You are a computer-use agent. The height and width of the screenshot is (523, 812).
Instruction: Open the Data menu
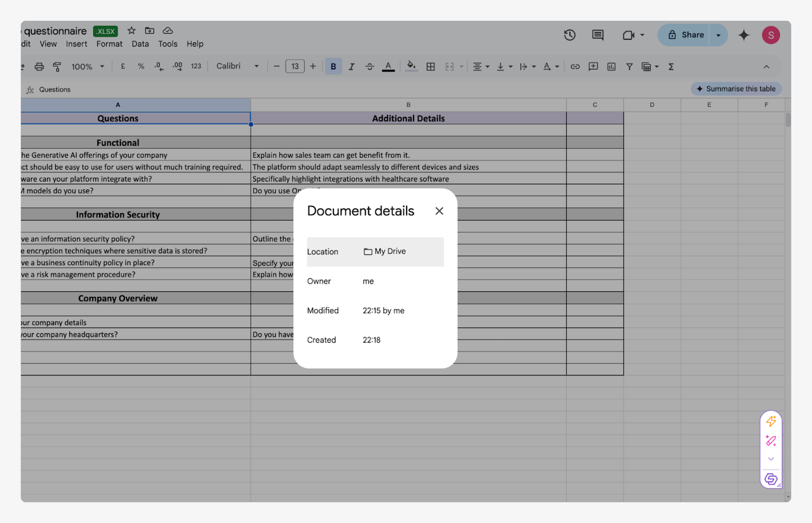click(x=140, y=44)
